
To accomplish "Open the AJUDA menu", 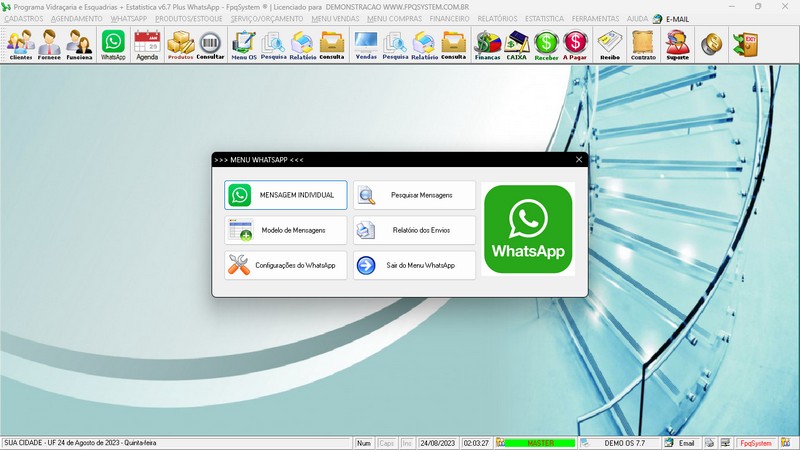I will [637, 19].
